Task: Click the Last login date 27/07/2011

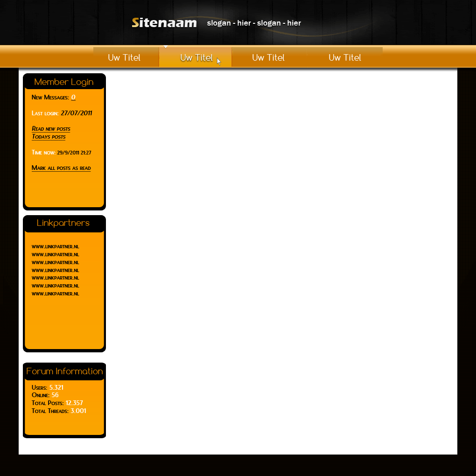Action: [x=77, y=113]
